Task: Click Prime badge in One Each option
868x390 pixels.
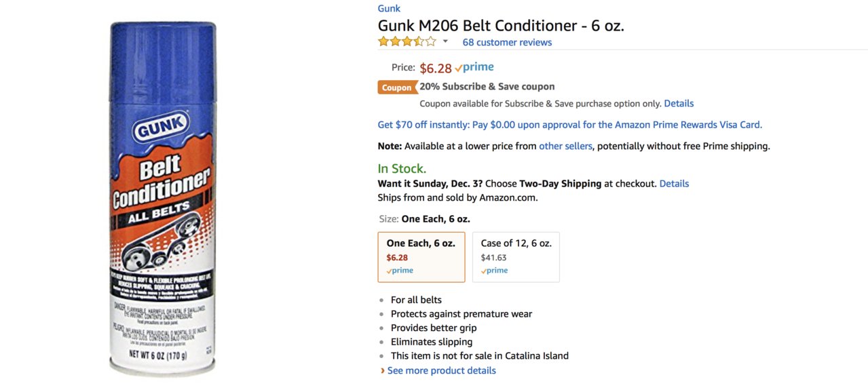Action: click(x=400, y=271)
